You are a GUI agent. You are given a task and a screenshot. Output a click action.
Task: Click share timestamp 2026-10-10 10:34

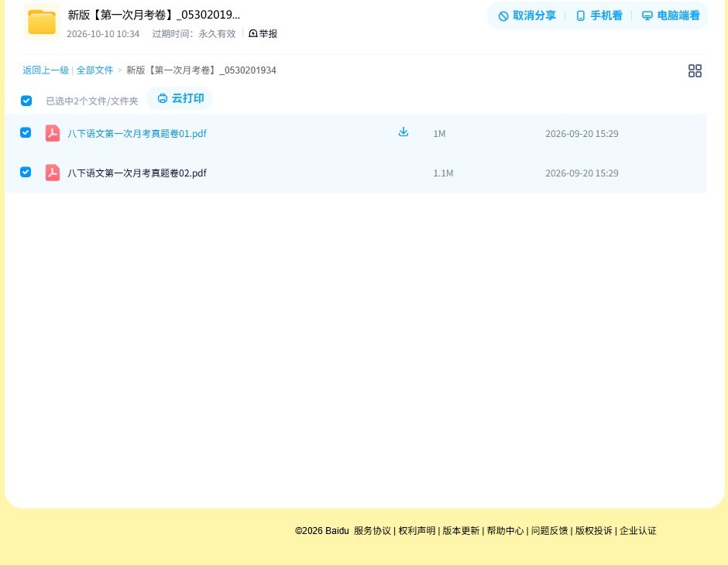[x=103, y=34]
